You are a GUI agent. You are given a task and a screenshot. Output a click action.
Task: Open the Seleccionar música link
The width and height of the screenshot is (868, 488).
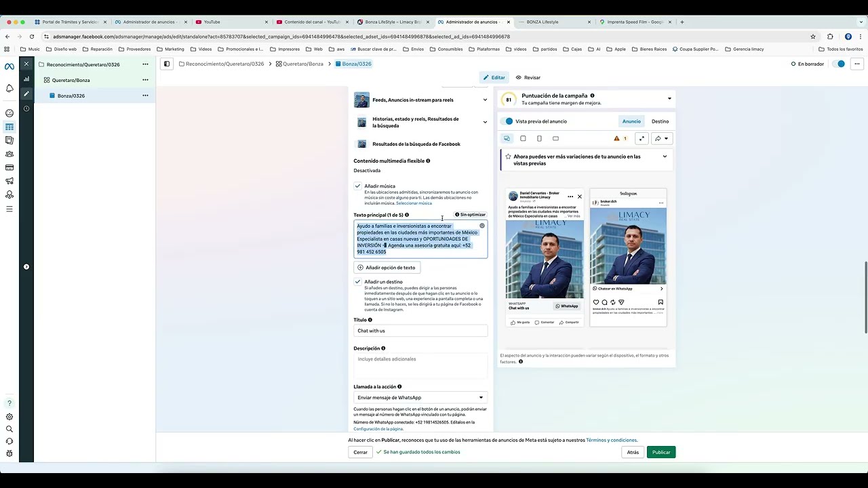(414, 203)
